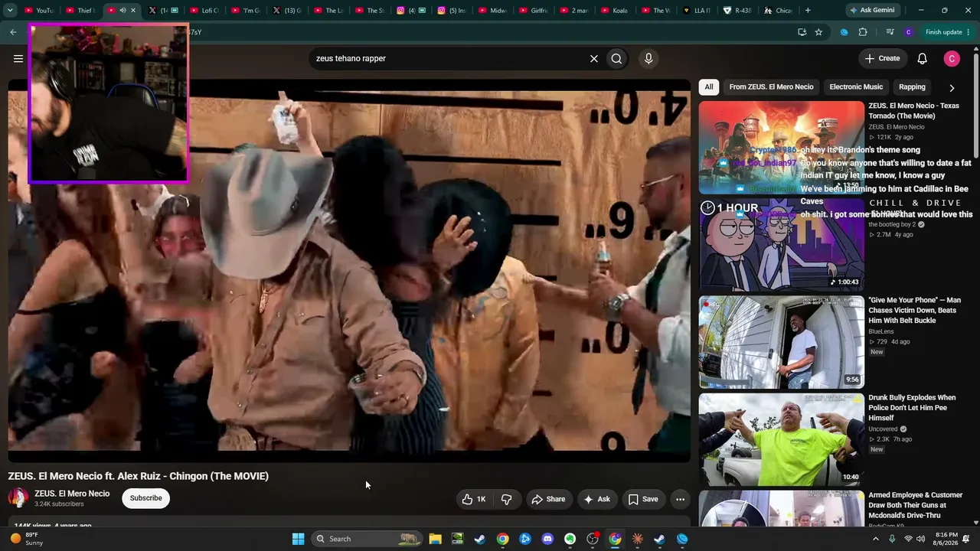
Task: Open the notifications bell
Action: [x=923, y=58]
